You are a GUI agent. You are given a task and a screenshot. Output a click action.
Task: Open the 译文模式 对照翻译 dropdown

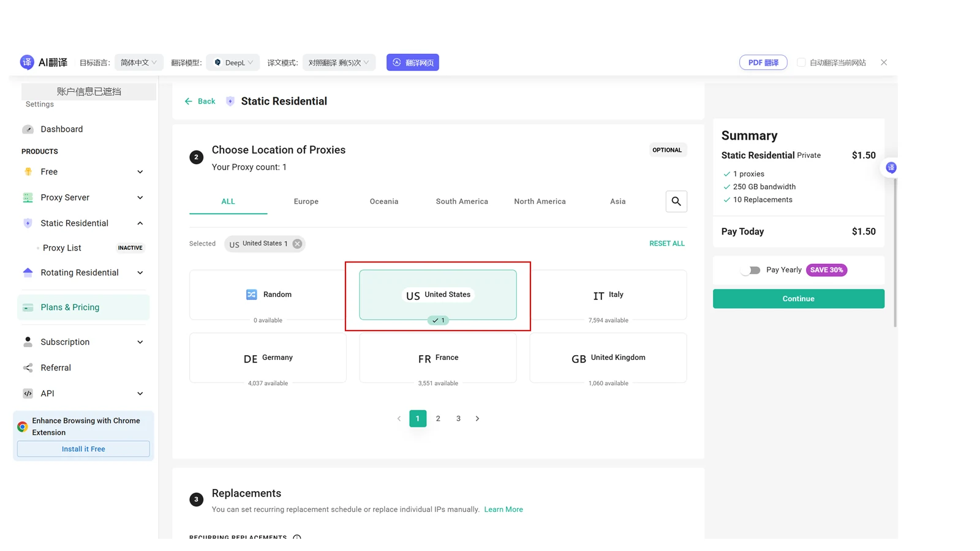click(x=339, y=62)
